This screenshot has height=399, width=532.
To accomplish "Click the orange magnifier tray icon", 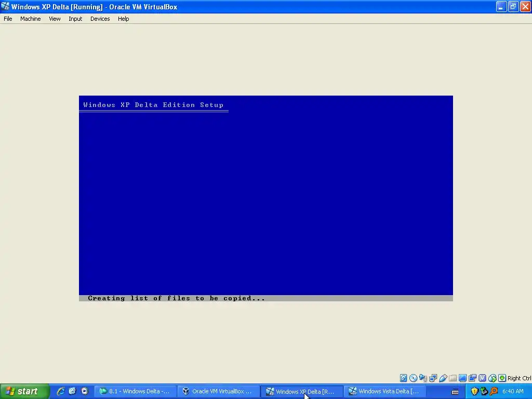I will click(494, 391).
